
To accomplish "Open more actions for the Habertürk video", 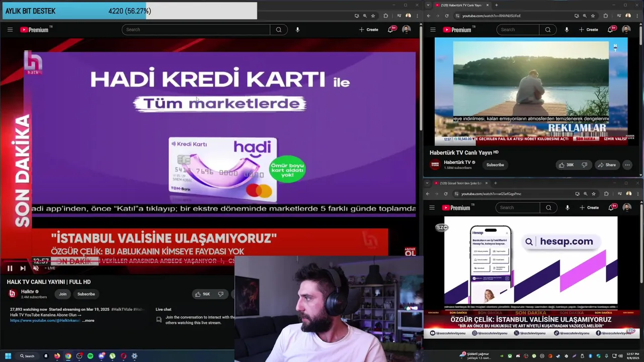I will (x=627, y=165).
